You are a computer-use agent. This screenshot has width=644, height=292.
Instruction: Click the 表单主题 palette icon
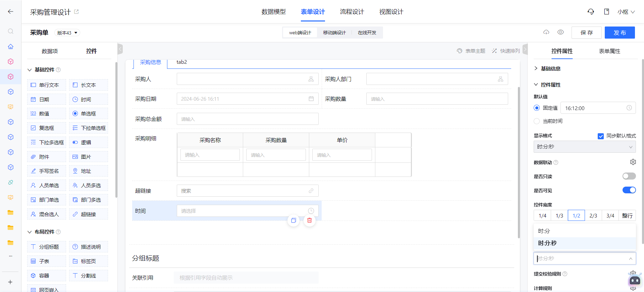tap(460, 51)
